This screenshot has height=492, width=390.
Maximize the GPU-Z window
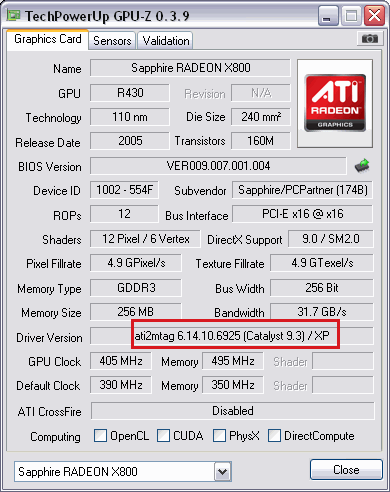(351, 15)
